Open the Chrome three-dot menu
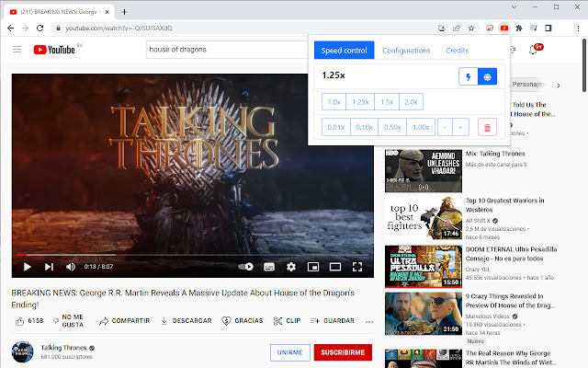 578,29
